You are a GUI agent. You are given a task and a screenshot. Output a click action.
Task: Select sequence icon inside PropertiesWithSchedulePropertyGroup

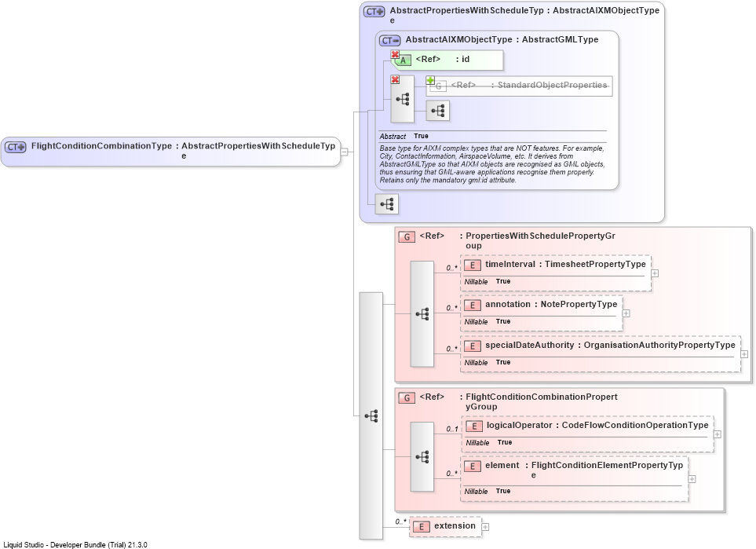[422, 314]
